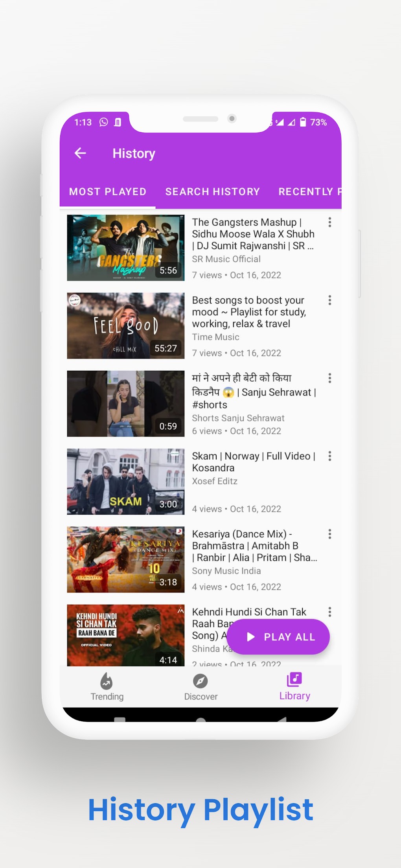The height and width of the screenshot is (868, 401).
Task: Open options menu for Kesariya Dance Mix video
Action: coord(330,534)
